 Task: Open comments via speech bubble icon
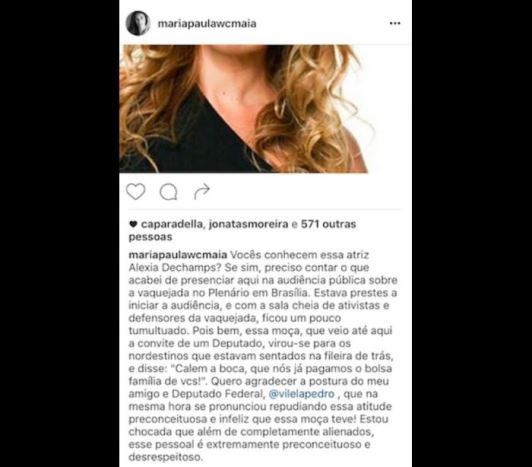point(169,192)
